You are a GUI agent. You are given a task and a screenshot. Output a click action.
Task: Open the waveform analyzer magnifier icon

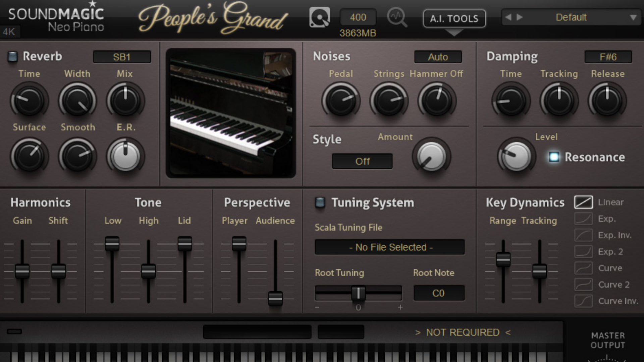(397, 17)
